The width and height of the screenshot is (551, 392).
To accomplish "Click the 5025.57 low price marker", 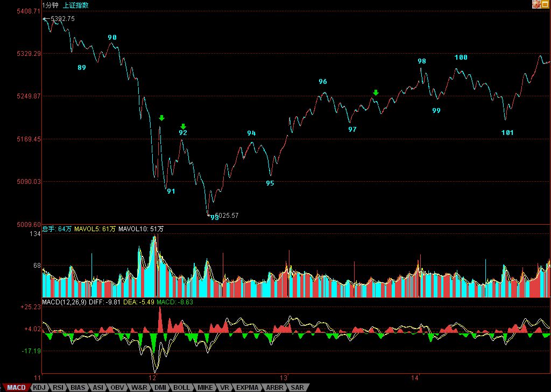I will [x=227, y=216].
